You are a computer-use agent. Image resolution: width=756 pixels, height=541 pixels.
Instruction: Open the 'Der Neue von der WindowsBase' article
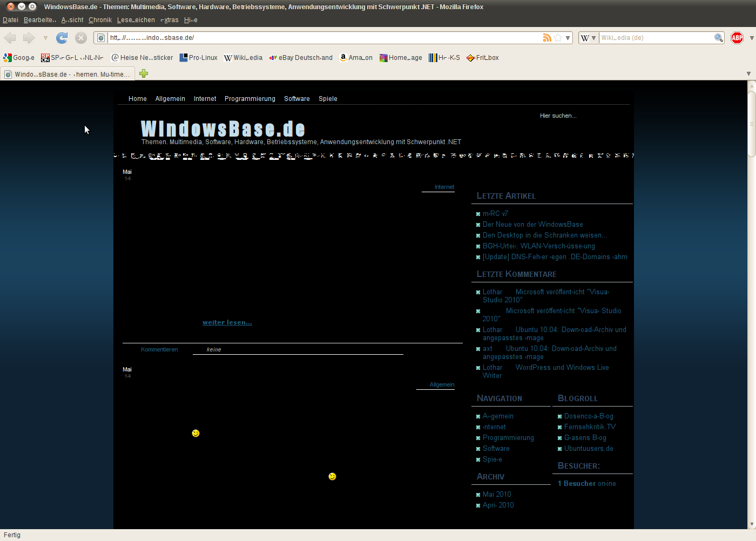pos(532,225)
